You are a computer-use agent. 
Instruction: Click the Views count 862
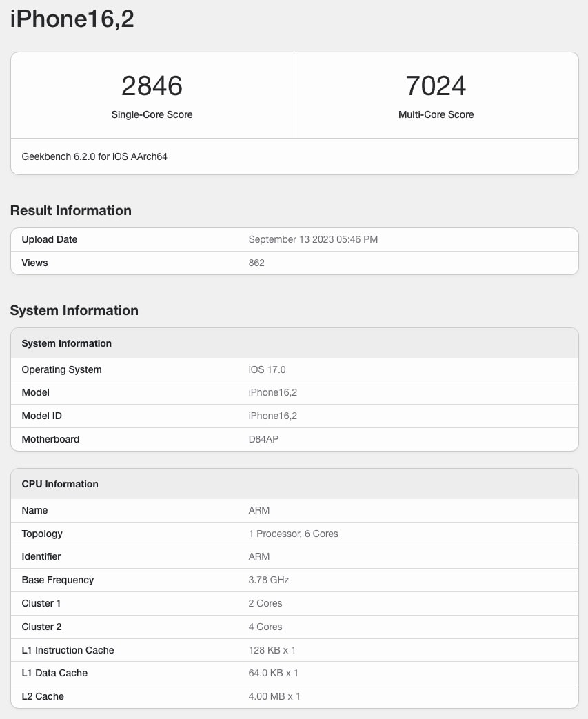(256, 263)
